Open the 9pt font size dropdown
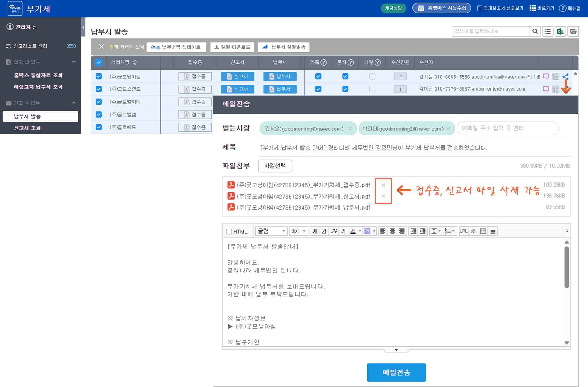Viewport: 588px width, 387px height. 298,231
